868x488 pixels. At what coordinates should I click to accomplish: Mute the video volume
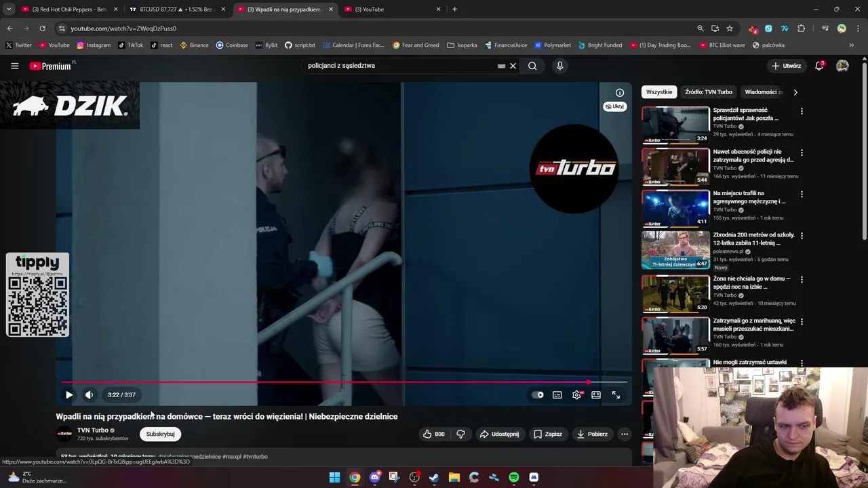(x=89, y=394)
